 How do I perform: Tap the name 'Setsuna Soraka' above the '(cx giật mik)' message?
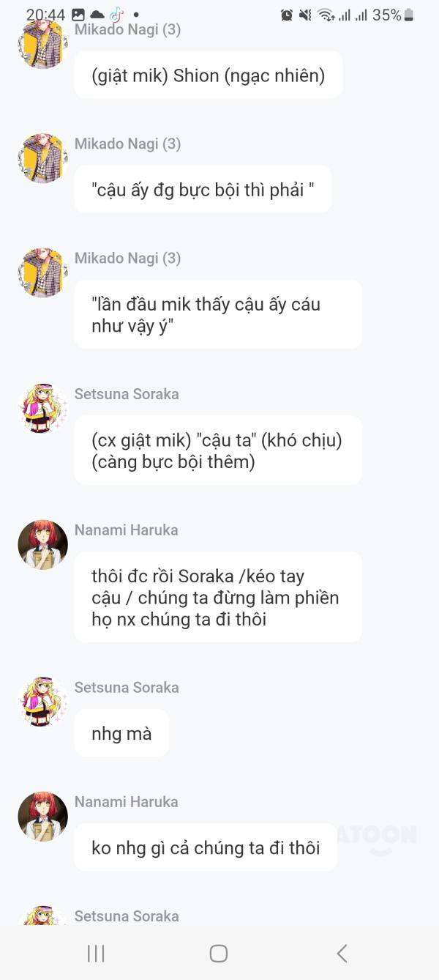coord(127,394)
